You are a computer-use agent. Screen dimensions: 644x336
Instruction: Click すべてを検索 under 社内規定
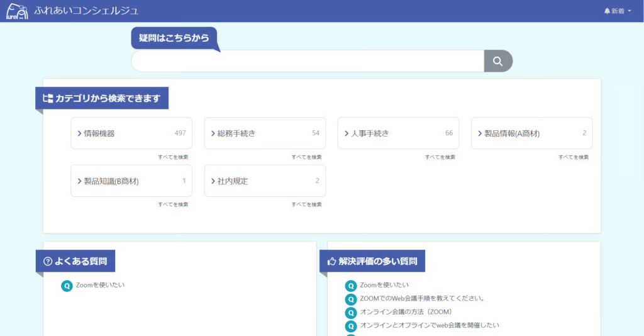306,204
